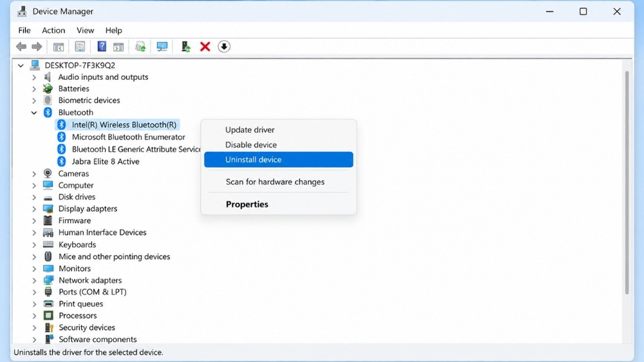This screenshot has height=362, width=644.
Task: Open the Help menu
Action: [113, 30]
